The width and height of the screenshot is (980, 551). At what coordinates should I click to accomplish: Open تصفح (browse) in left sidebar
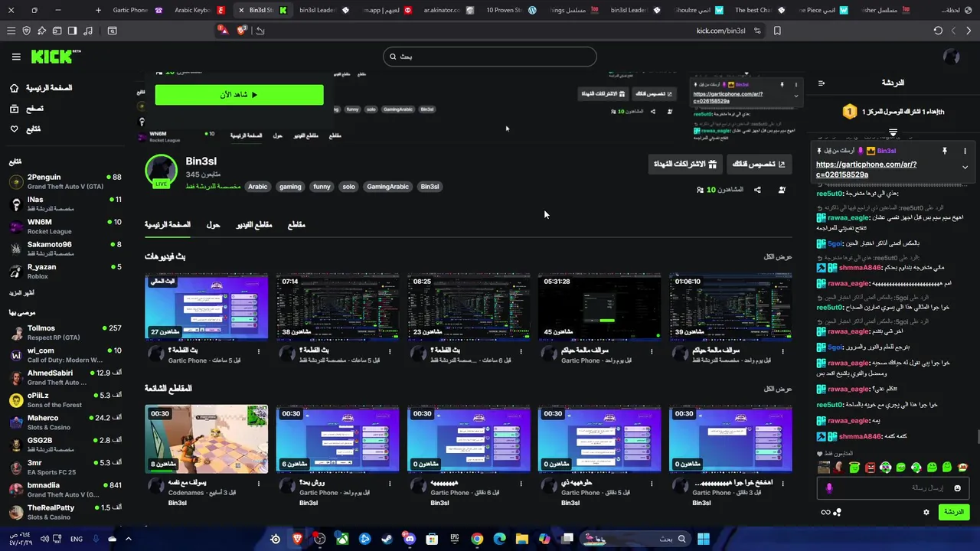(26, 109)
